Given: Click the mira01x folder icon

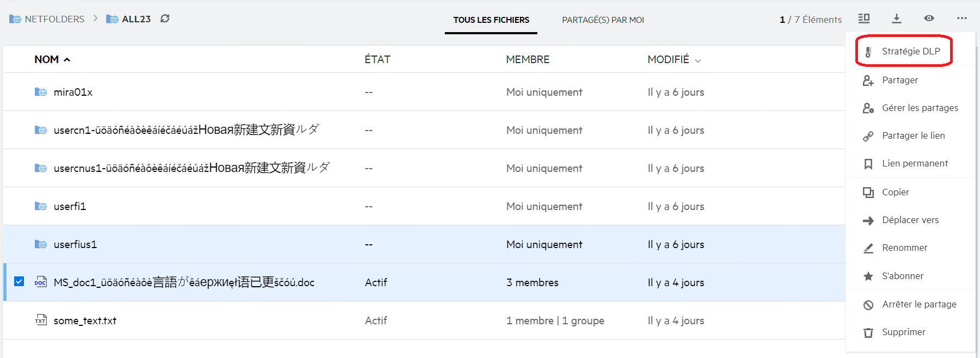Looking at the screenshot, I should pyautogui.click(x=41, y=92).
